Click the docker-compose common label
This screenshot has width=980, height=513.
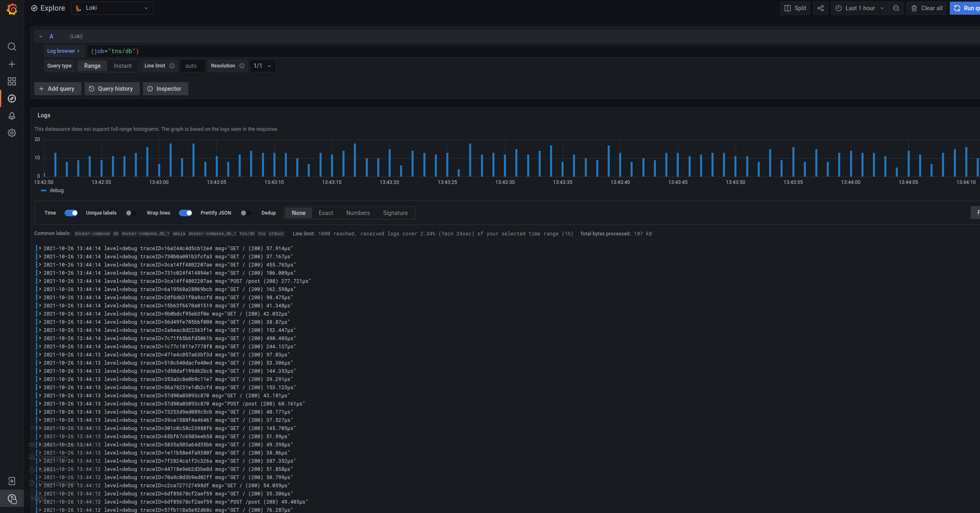tap(92, 234)
